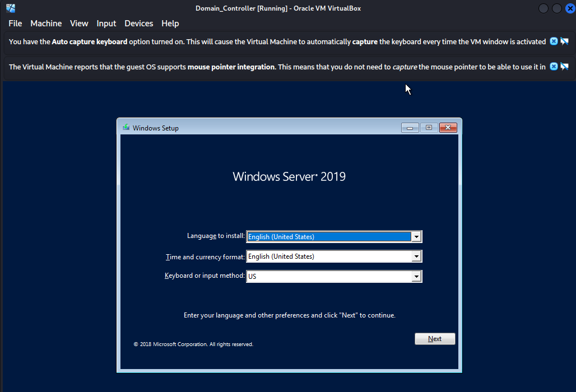The height and width of the screenshot is (392, 576).
Task: Click the Auto capture keyboard notification text
Action: tap(277, 41)
